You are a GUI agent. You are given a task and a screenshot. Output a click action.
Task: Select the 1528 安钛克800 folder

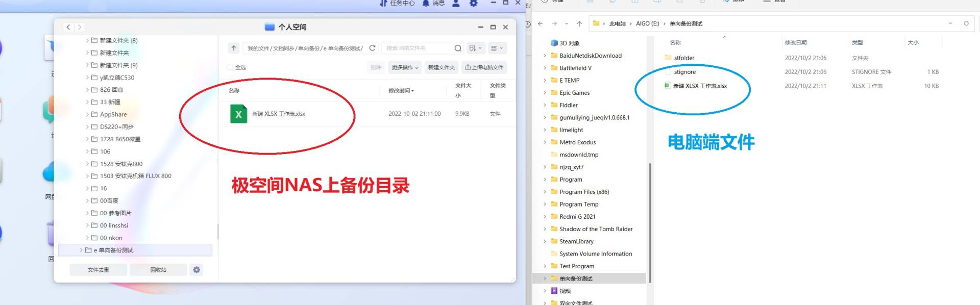tap(121, 164)
